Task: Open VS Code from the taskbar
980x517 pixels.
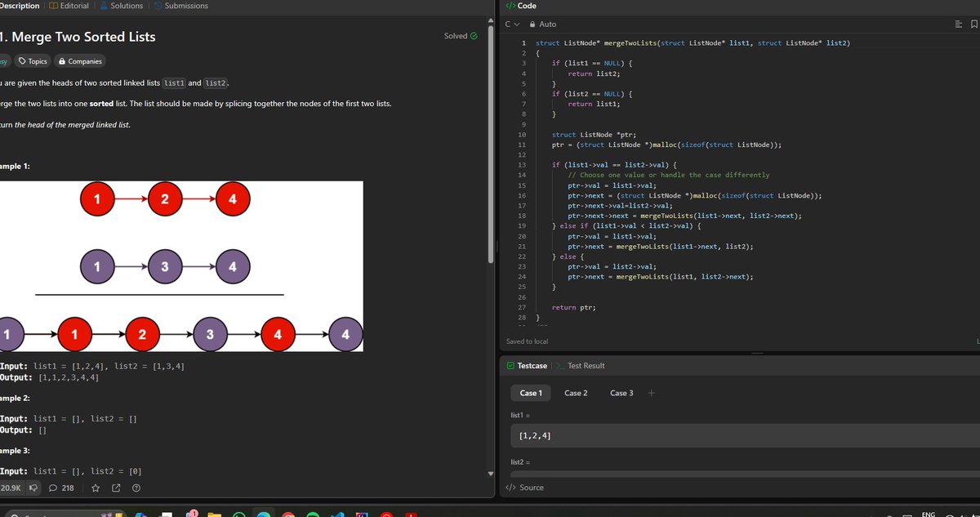Action: pyautogui.click(x=337, y=515)
